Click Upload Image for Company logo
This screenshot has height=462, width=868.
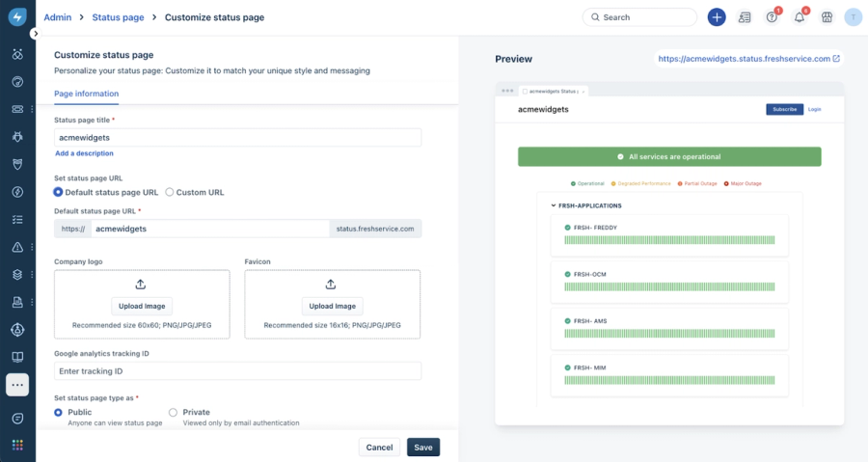[x=142, y=306]
